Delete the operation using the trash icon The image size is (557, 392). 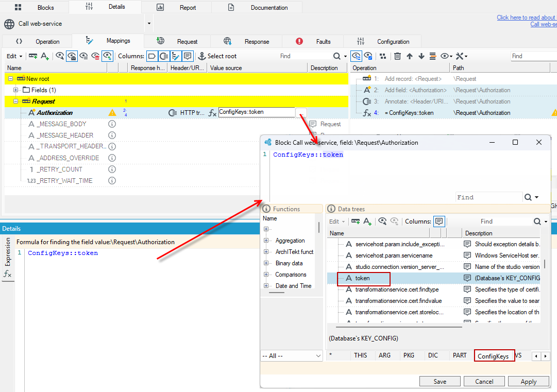[397, 56]
